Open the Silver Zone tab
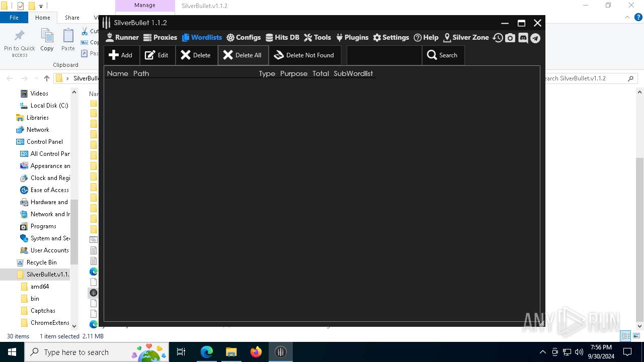This screenshot has width=644, height=362. tap(466, 37)
